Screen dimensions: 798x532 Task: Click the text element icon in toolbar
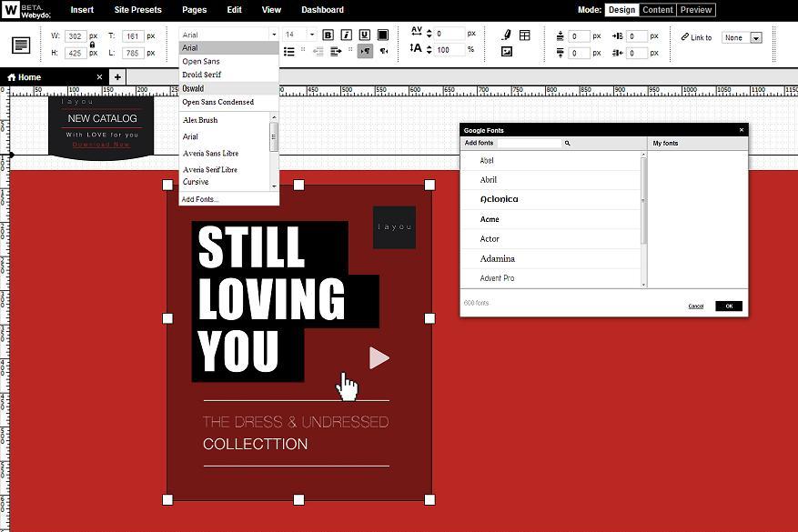tap(21, 45)
